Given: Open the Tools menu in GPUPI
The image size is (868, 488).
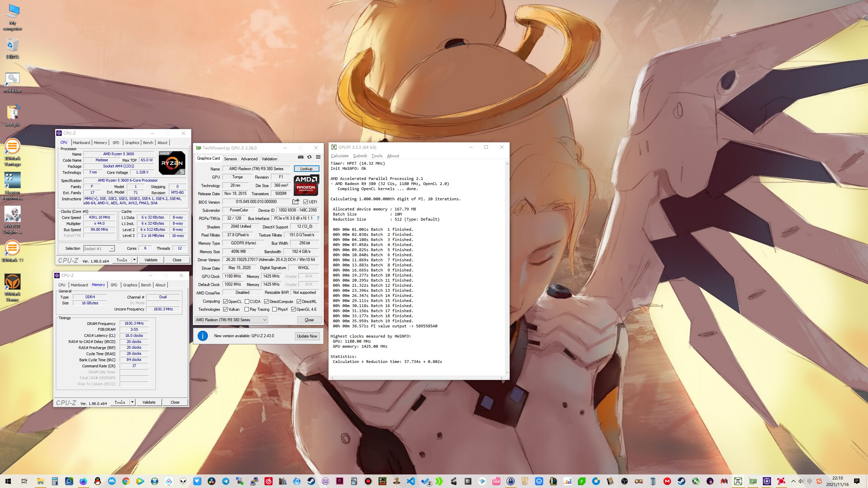Looking at the screenshot, I should (x=377, y=156).
